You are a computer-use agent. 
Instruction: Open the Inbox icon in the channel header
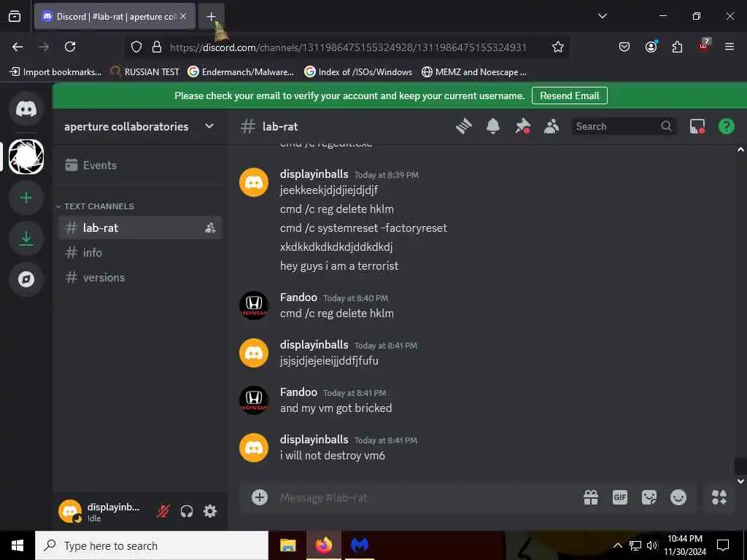tap(697, 126)
